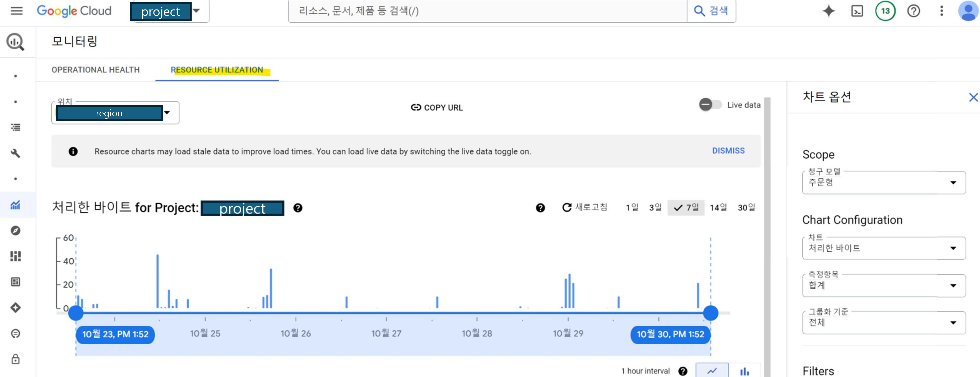This screenshot has width=980, height=377.
Task: Open the compass explore icon in the sidebar
Action: (16, 230)
